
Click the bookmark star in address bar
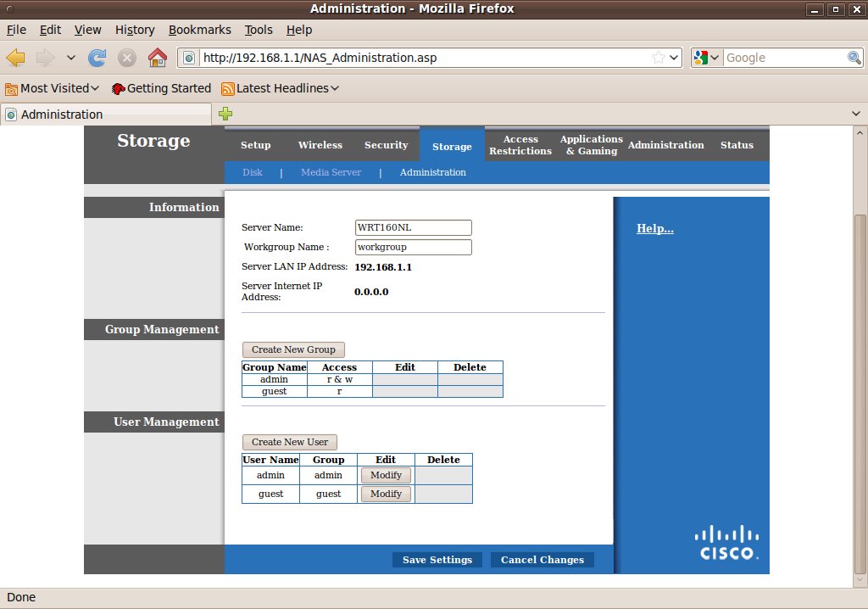click(x=659, y=58)
